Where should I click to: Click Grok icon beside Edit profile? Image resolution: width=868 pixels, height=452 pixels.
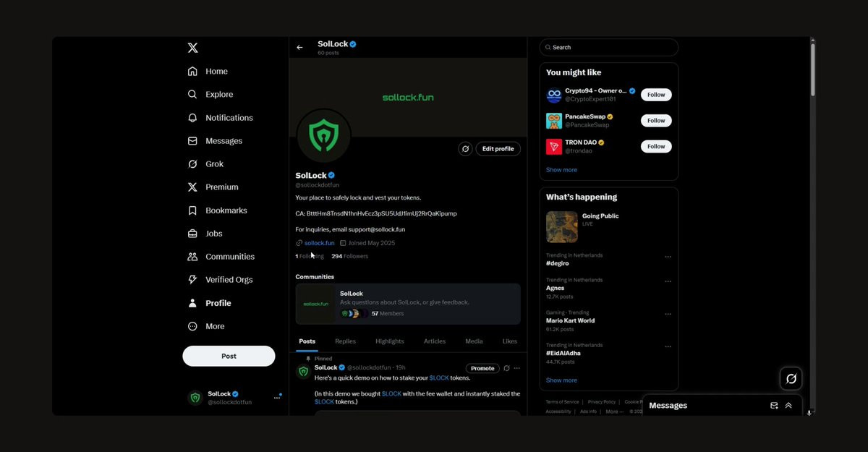pos(466,149)
